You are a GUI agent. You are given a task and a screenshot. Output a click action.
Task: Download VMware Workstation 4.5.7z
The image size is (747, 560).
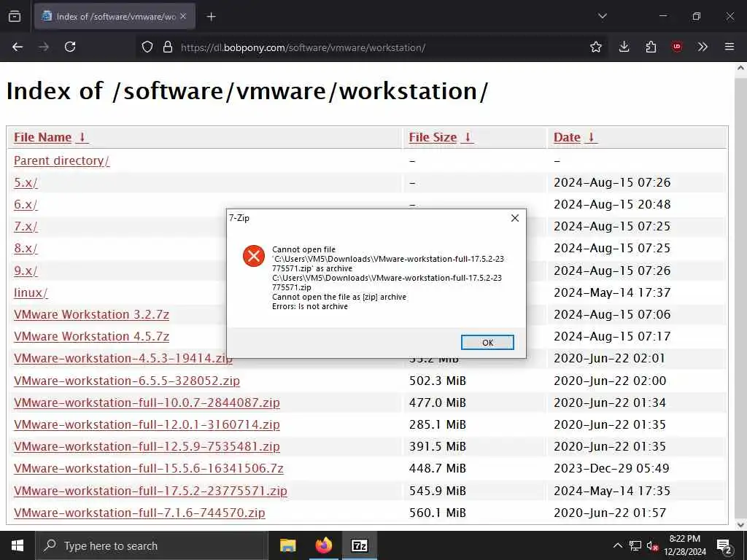(x=91, y=336)
